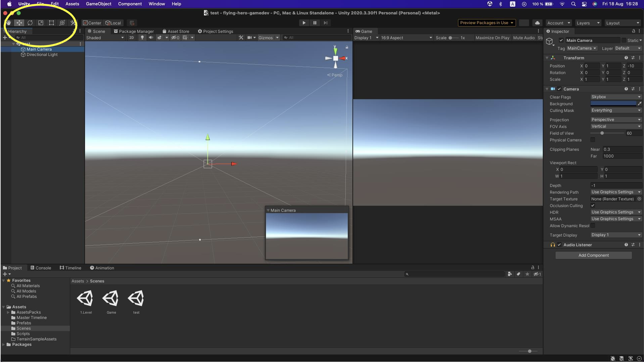Image resolution: width=644 pixels, height=363 pixels.
Task: Toggle Main Camera active checkbox
Action: [x=561, y=40]
